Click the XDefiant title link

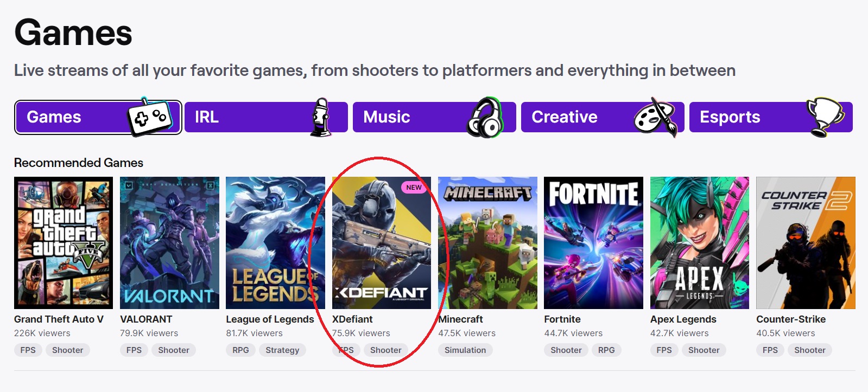pos(352,319)
